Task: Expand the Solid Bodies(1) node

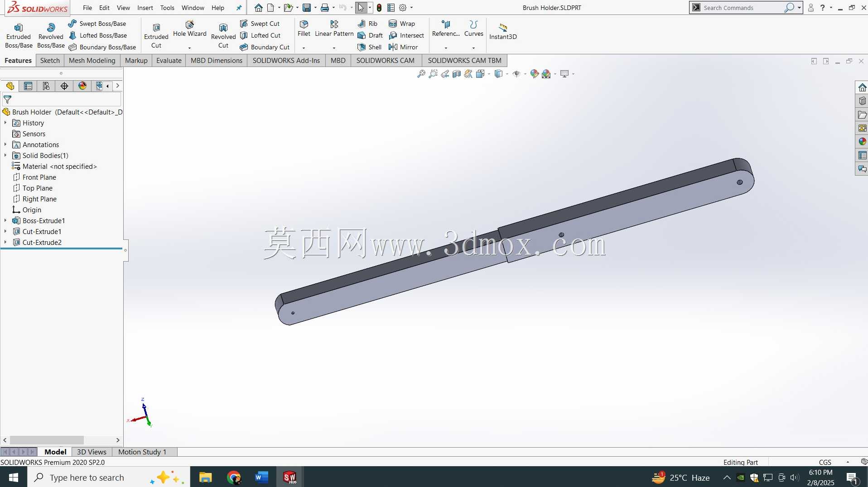Action: [x=5, y=155]
